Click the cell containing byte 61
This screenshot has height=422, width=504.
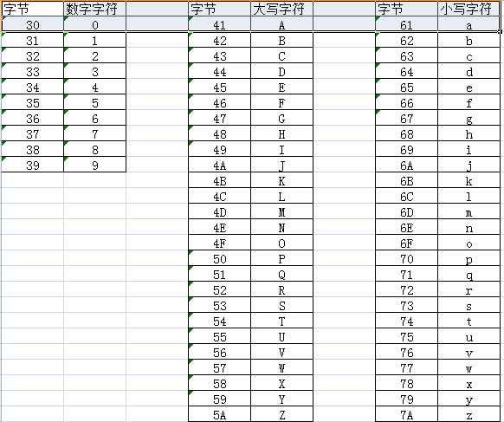(407, 24)
